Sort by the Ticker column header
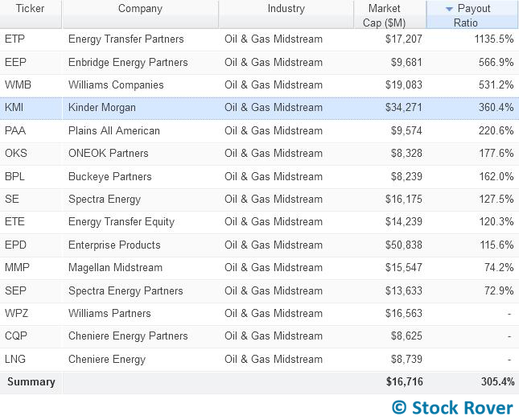The width and height of the screenshot is (519, 420). (x=31, y=14)
